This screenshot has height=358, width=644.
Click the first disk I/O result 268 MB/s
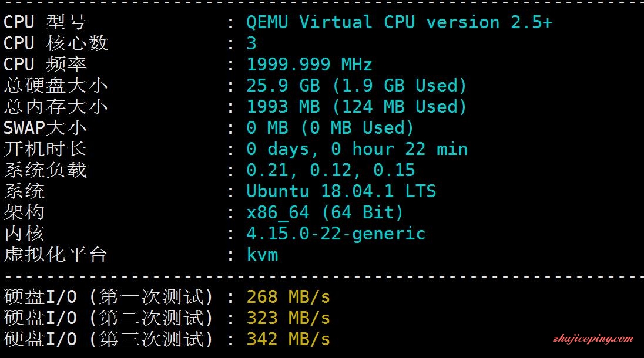[288, 297]
